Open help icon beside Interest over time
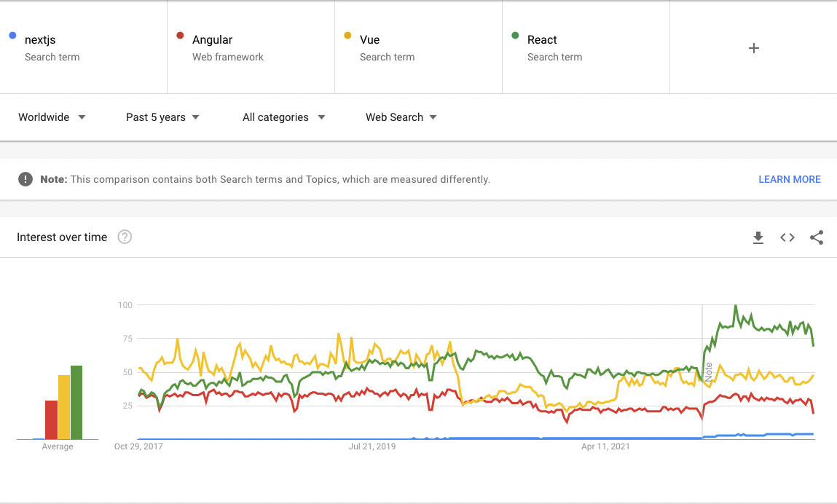The width and height of the screenshot is (837, 504). tap(125, 237)
